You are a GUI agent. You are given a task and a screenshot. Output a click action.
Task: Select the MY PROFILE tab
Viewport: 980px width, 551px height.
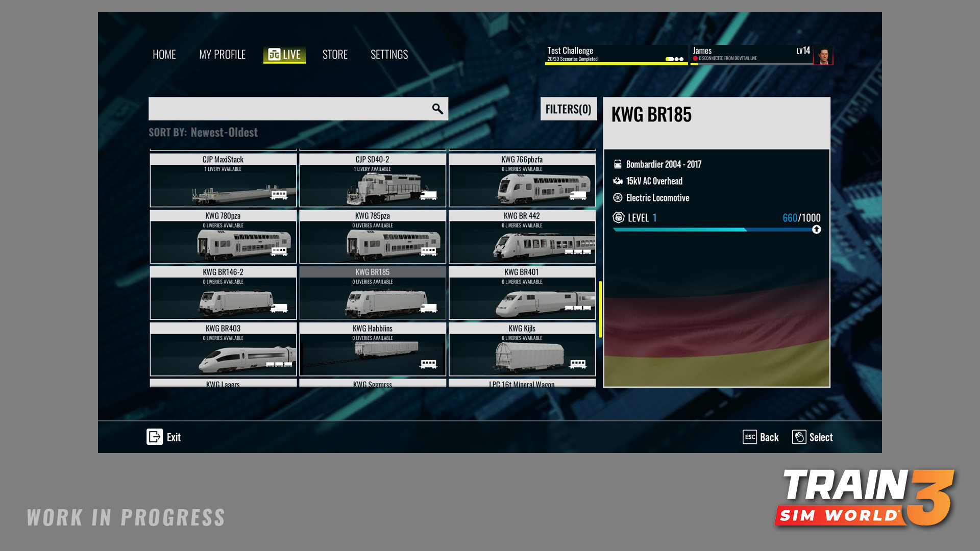(222, 54)
